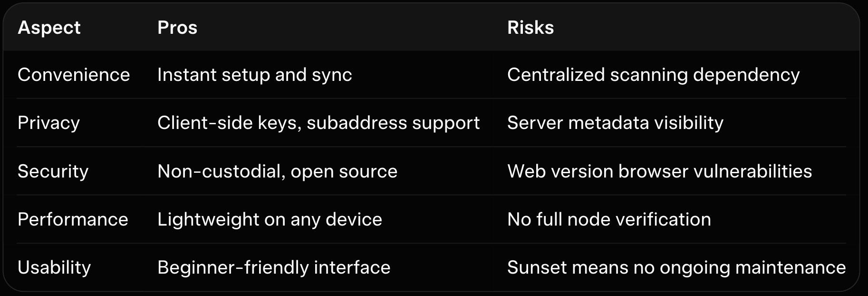
Task: Click the Risks column header
Action: (x=530, y=28)
